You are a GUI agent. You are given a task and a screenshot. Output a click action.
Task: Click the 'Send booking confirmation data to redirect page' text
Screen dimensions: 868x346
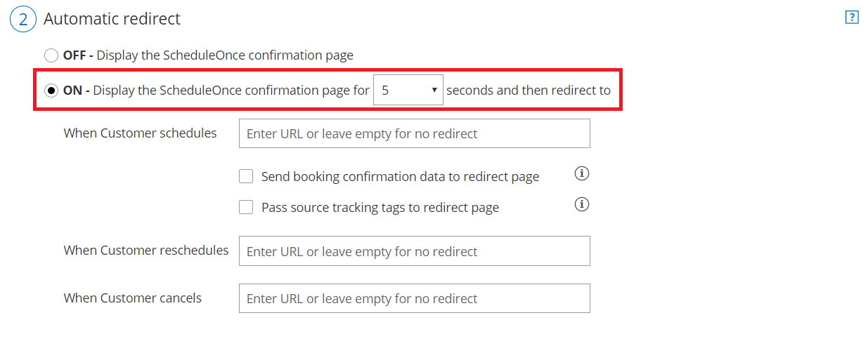click(x=400, y=177)
